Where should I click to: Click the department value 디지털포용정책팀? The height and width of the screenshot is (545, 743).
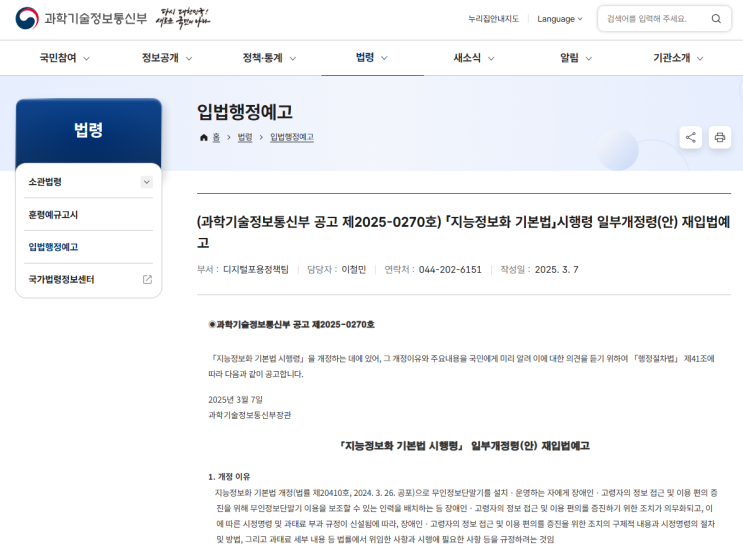tap(256, 270)
